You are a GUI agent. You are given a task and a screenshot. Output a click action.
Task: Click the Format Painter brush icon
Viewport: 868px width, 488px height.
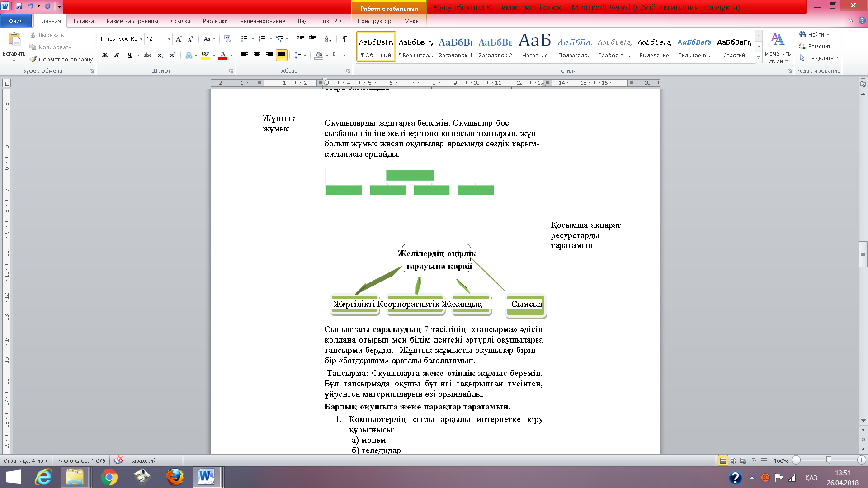point(33,59)
